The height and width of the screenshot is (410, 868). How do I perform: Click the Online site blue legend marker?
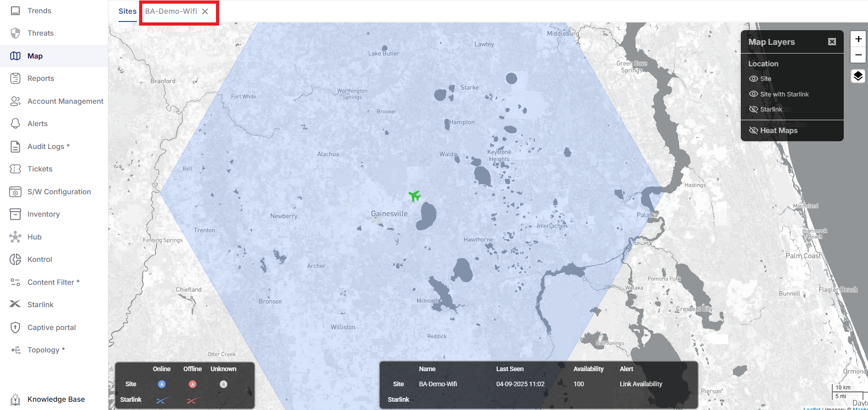pos(162,384)
